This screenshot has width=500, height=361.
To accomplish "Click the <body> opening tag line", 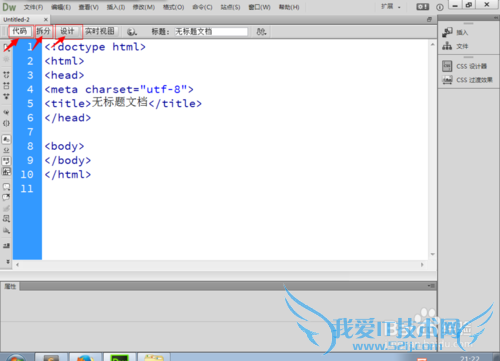I will [64, 146].
